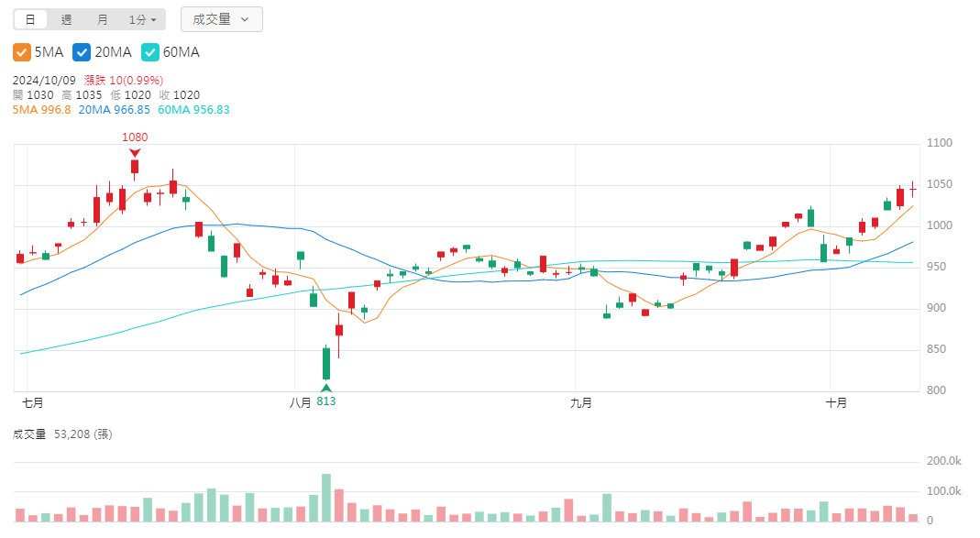Click the green 813 low-price arrow marker
This screenshot has width=980, height=538.
326,388
